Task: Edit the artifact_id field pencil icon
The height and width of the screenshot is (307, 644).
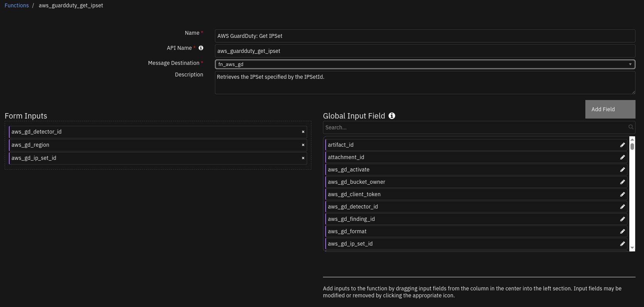Action: click(622, 145)
